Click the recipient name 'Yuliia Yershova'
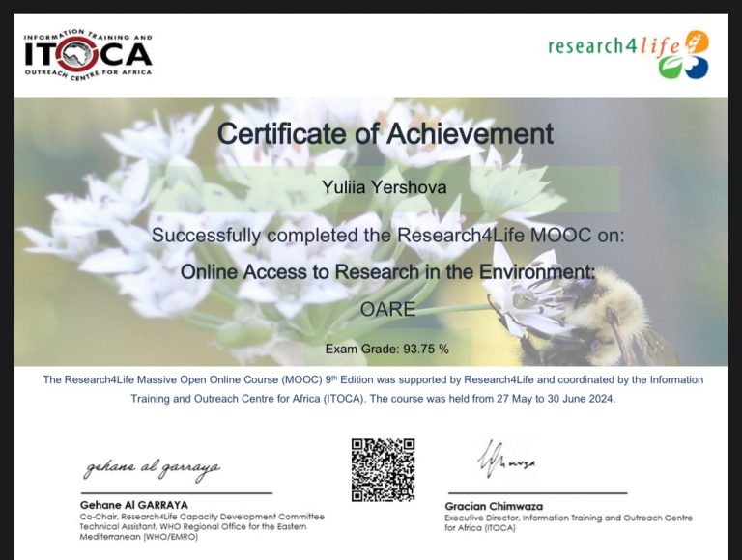742x560 pixels. pyautogui.click(x=385, y=187)
